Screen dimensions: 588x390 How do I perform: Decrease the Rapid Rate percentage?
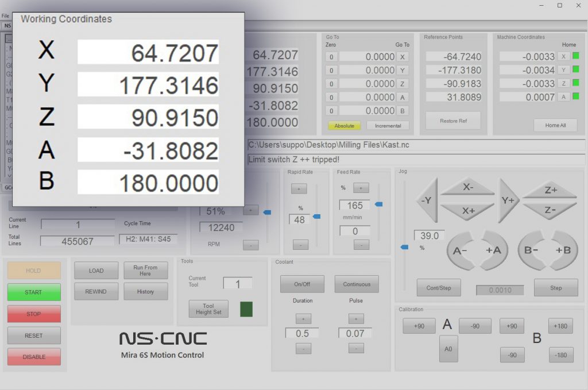[300, 245]
